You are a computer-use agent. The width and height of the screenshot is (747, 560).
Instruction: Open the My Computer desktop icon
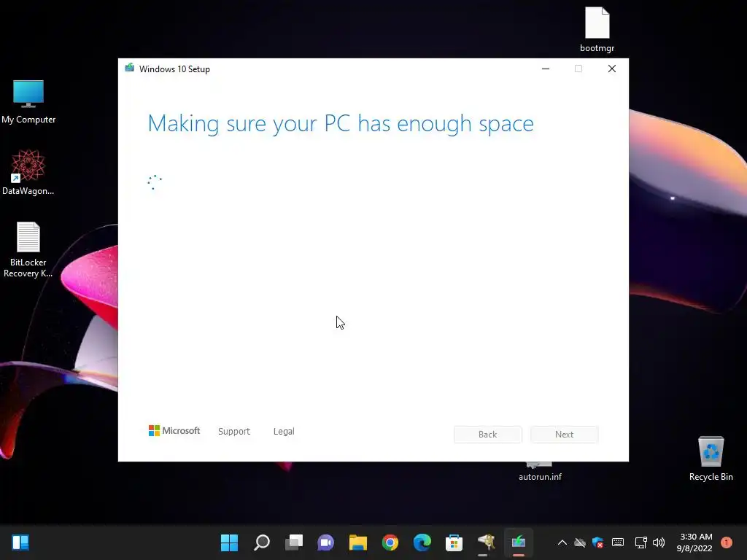[x=28, y=101]
